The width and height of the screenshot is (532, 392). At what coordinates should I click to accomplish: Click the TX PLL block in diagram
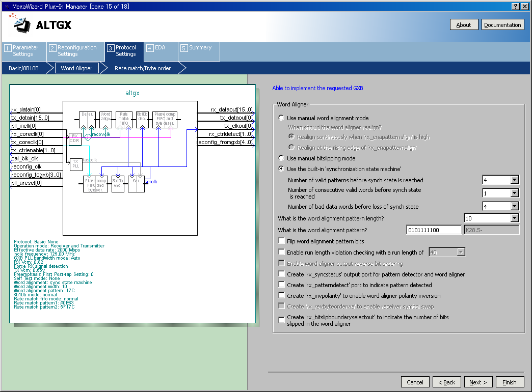coord(75,164)
